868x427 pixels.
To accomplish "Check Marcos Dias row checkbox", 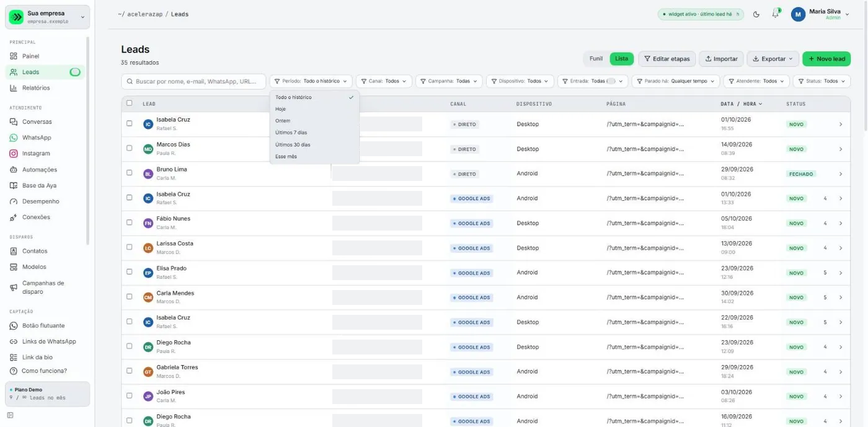I will (130, 148).
